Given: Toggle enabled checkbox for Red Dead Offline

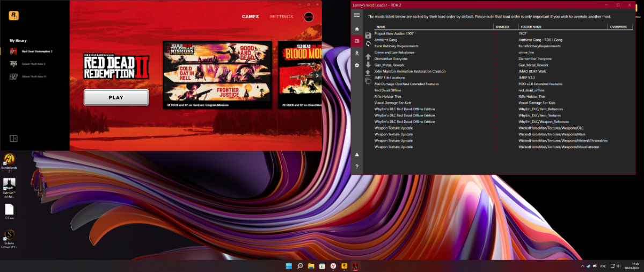Looking at the screenshot, I should pos(496,90).
